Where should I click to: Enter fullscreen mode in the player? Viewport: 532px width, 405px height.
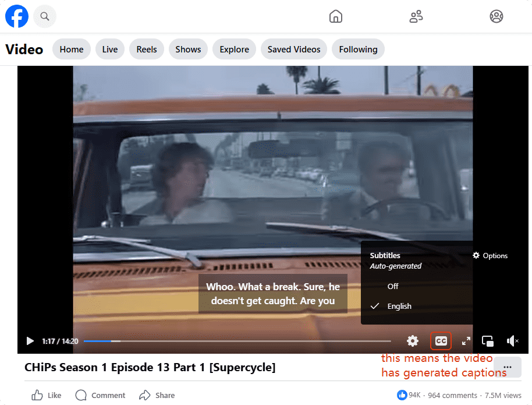466,341
